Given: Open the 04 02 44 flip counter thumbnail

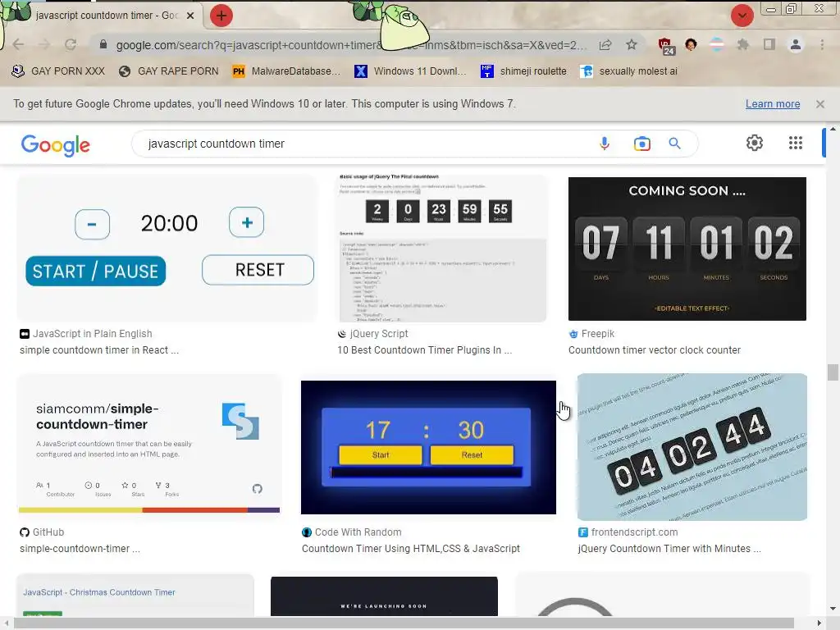Looking at the screenshot, I should pyautogui.click(x=692, y=447).
